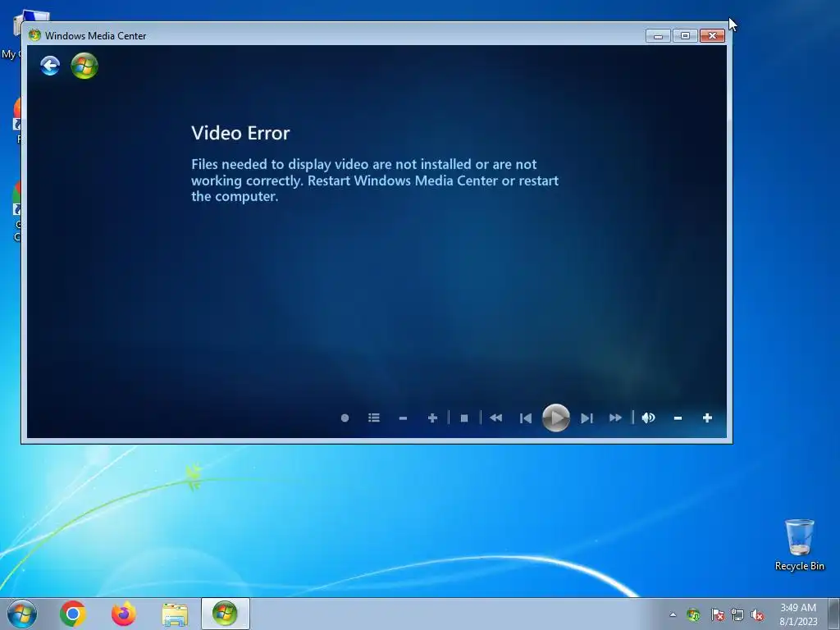840x630 pixels.
Task: Launch Google Chrome from the taskbar
Action: (x=73, y=614)
